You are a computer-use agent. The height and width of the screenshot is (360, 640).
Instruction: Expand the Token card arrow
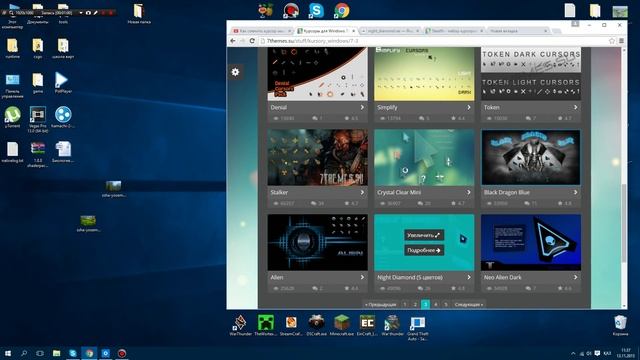point(576,107)
